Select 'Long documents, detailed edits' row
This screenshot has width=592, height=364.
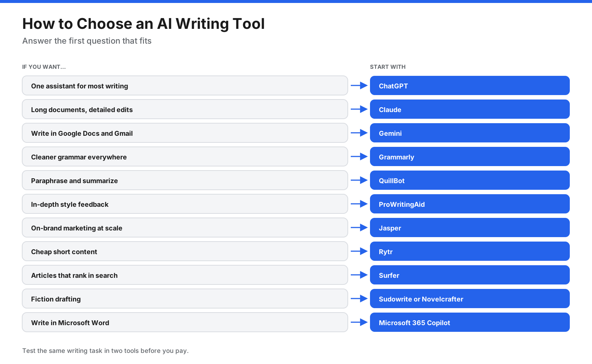pyautogui.click(x=185, y=109)
